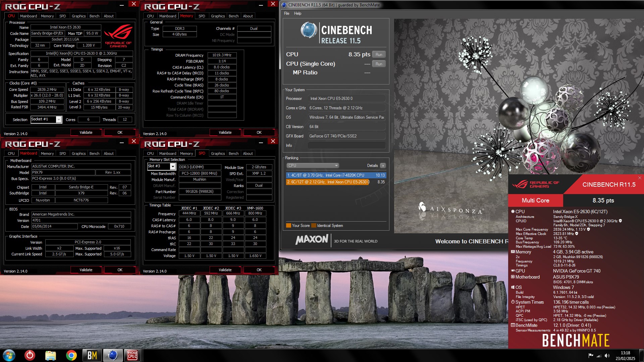Select the i7-4820K ranking row scoring 10.13

coord(336,175)
